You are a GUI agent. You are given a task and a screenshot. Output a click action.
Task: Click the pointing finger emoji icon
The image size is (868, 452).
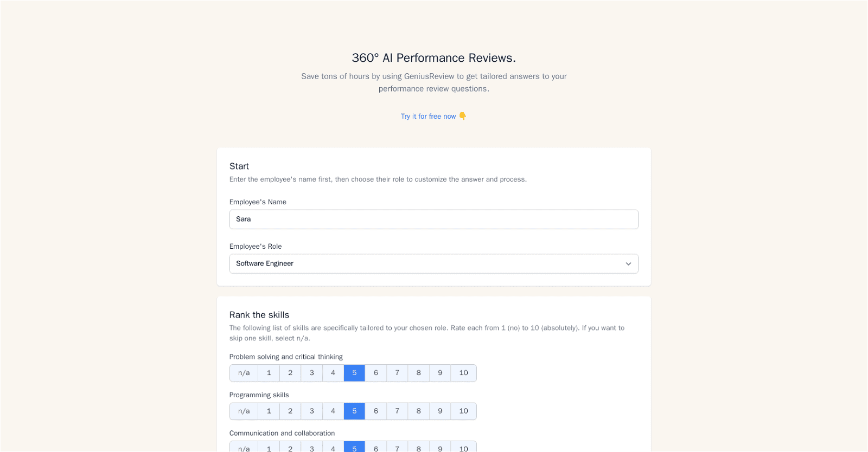462,116
